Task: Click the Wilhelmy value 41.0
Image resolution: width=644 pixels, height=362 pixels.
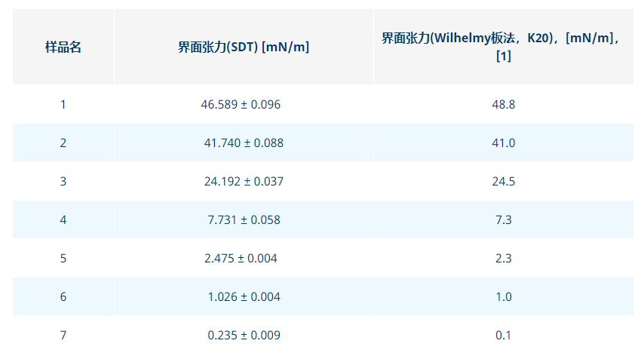Action: (x=503, y=143)
